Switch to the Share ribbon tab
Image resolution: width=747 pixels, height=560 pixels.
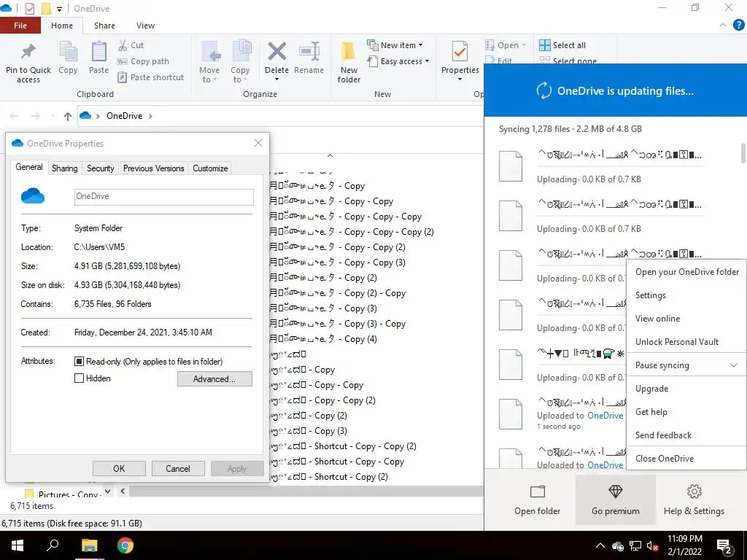[104, 26]
